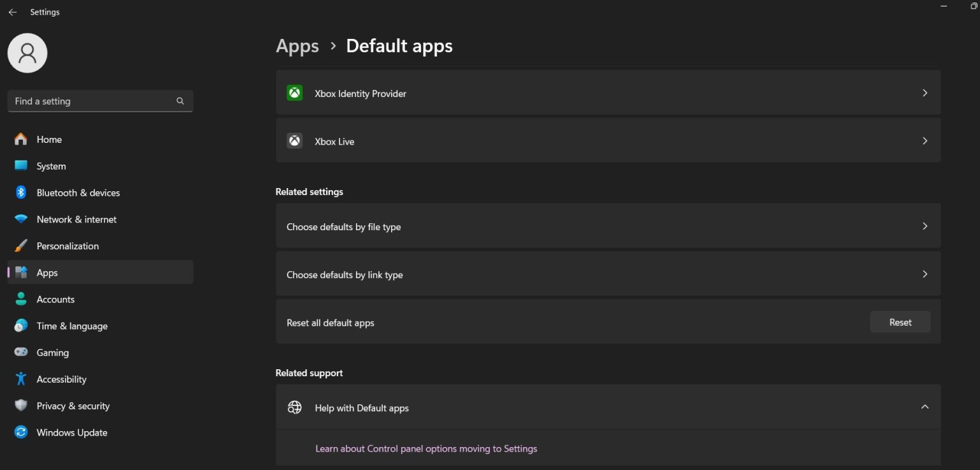Open Time & language settings
The width and height of the screenshot is (980, 470).
click(x=71, y=326)
